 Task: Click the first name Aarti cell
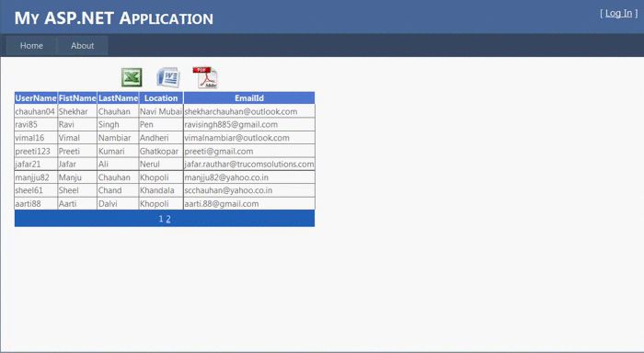pyautogui.click(x=77, y=203)
